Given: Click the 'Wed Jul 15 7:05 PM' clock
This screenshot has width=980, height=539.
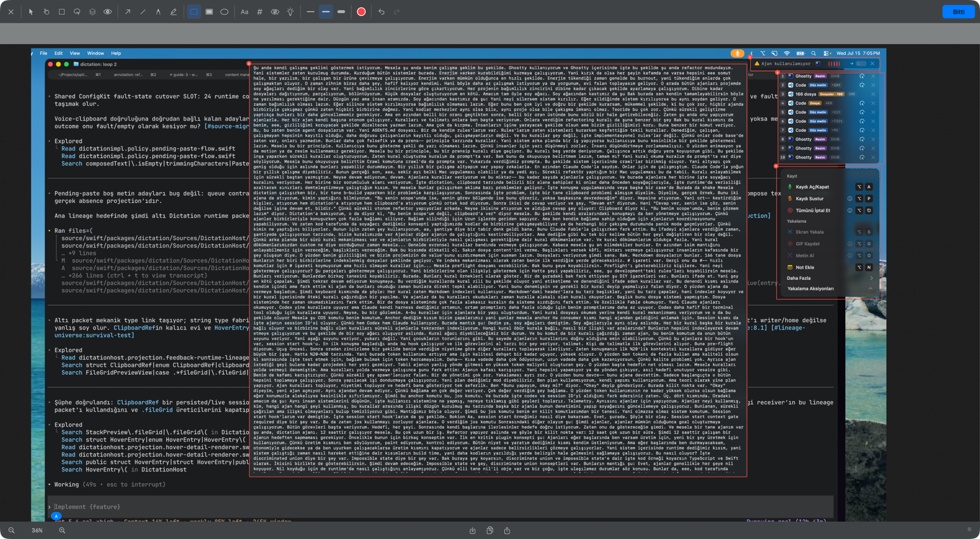Looking at the screenshot, I should [858, 53].
